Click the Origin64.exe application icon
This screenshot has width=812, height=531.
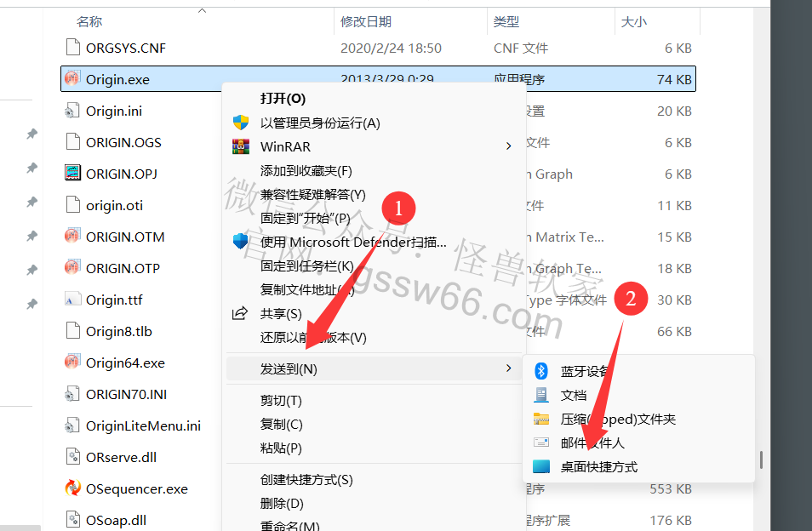(x=72, y=362)
